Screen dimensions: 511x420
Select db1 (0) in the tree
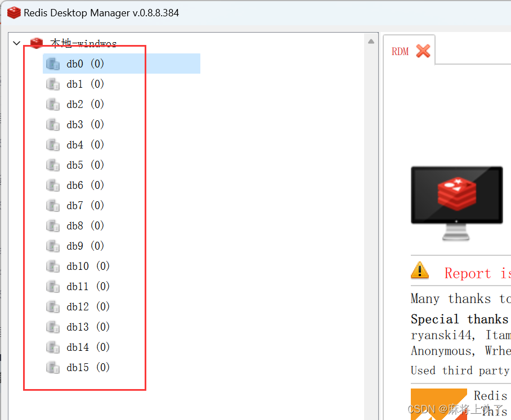click(85, 84)
